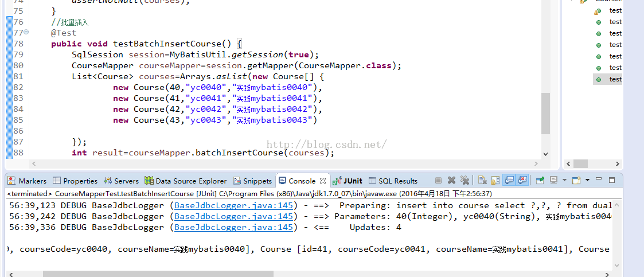The width and height of the screenshot is (644, 277).
Task: Click the "yc0041" string on line 83
Action: tap(206, 98)
